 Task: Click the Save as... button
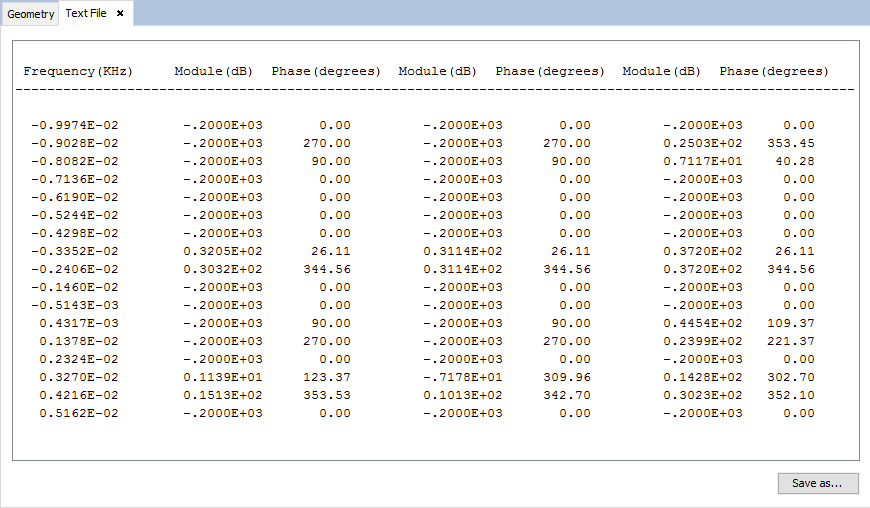click(x=817, y=483)
